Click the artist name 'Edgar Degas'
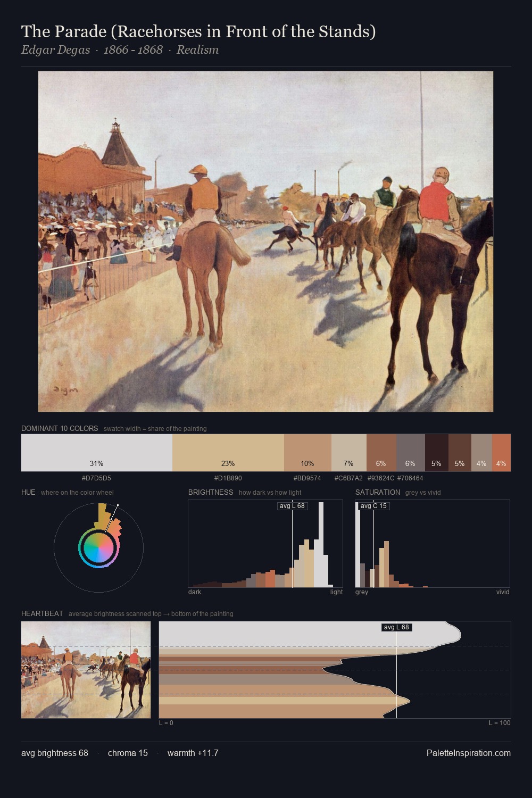 pyautogui.click(x=55, y=50)
